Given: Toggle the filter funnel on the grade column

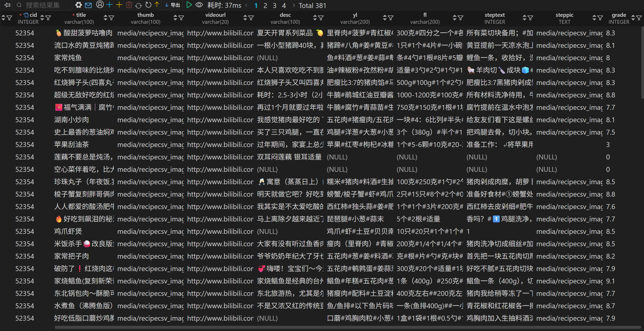Looking at the screenshot, I should pyautogui.click(x=640, y=18).
